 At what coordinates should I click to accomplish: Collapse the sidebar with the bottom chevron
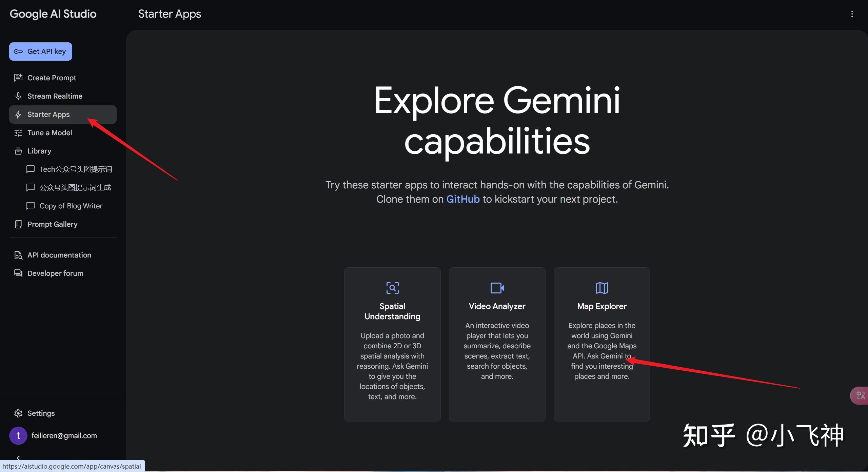(x=19, y=457)
